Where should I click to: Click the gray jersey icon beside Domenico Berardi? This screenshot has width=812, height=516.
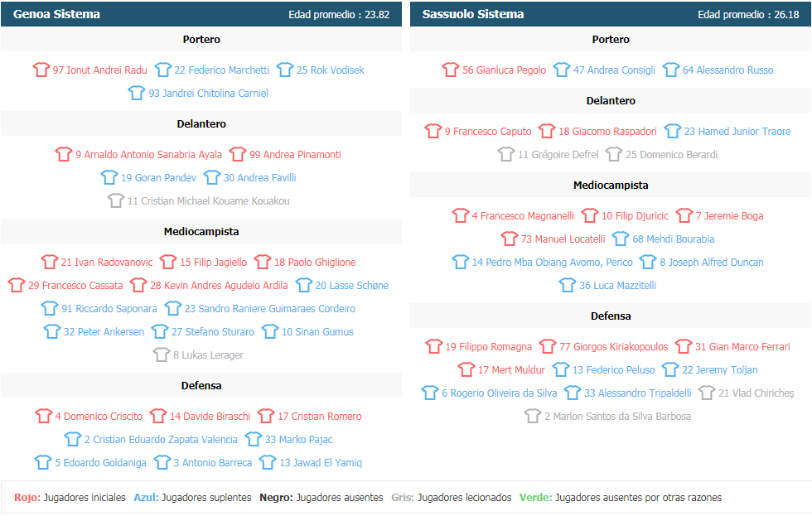(x=614, y=154)
